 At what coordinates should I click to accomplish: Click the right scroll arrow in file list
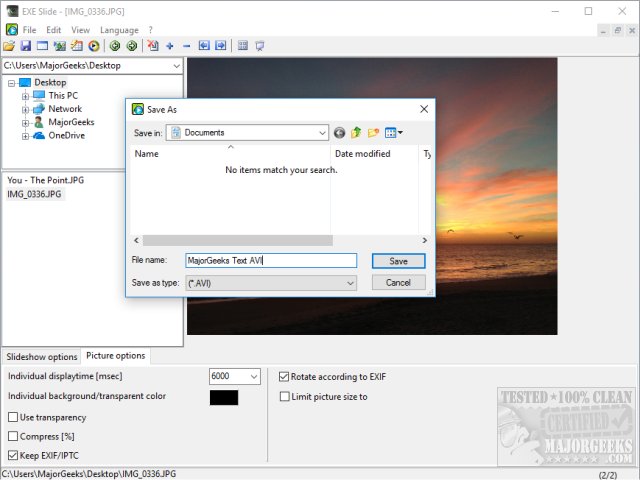click(x=424, y=240)
